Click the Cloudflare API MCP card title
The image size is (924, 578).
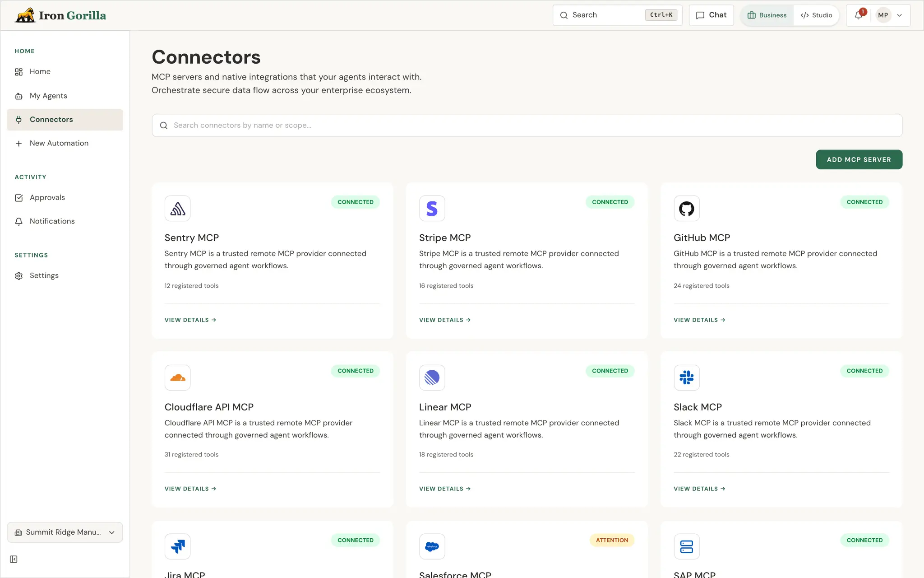tap(209, 407)
